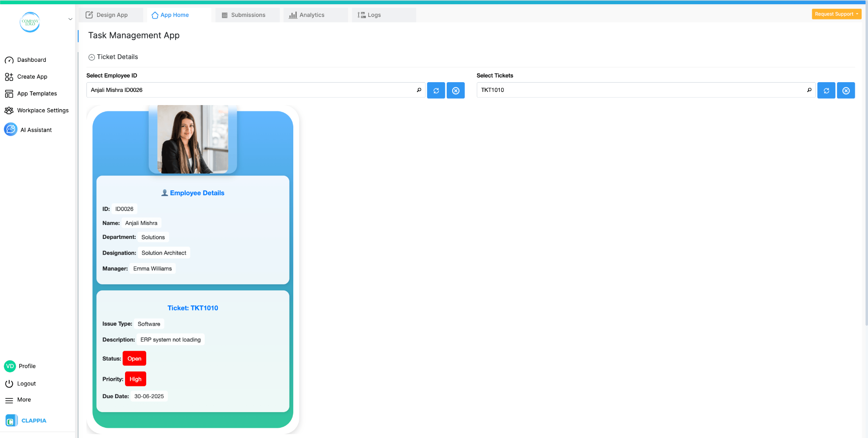
Task: Click the search icon in Tickets field
Action: 809,90
